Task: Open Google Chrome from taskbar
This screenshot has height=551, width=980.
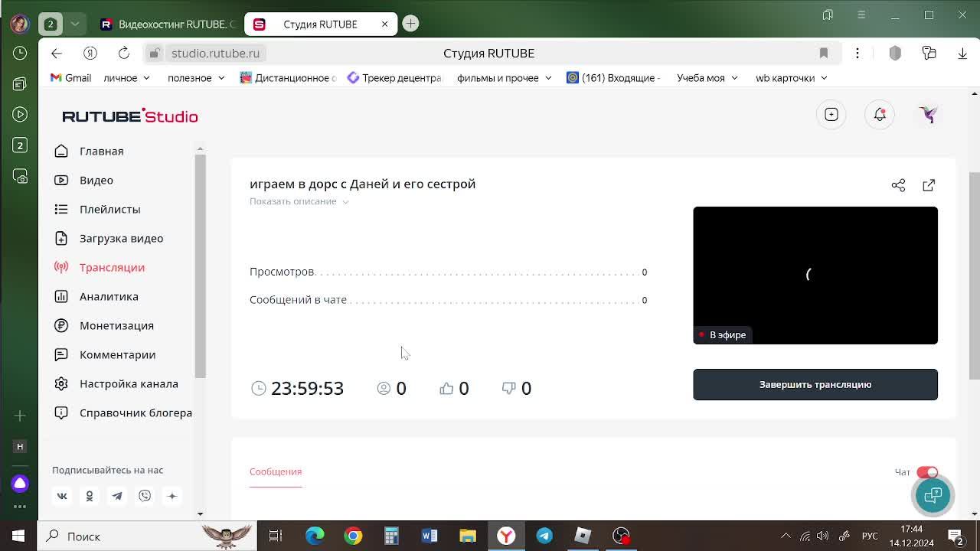Action: pyautogui.click(x=353, y=536)
